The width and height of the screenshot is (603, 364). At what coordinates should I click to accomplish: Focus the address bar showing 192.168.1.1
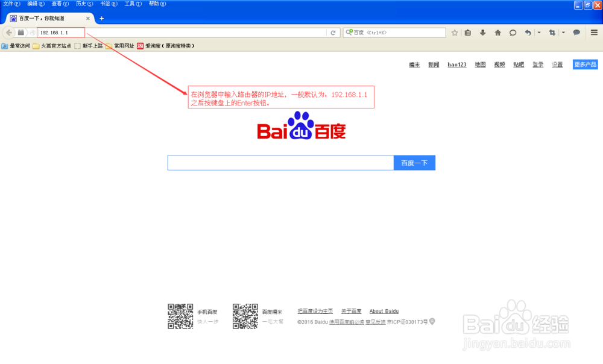tap(182, 33)
